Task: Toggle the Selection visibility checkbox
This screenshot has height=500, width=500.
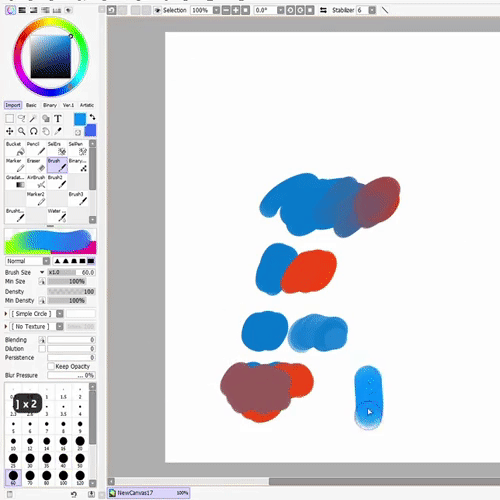Action: (x=157, y=10)
